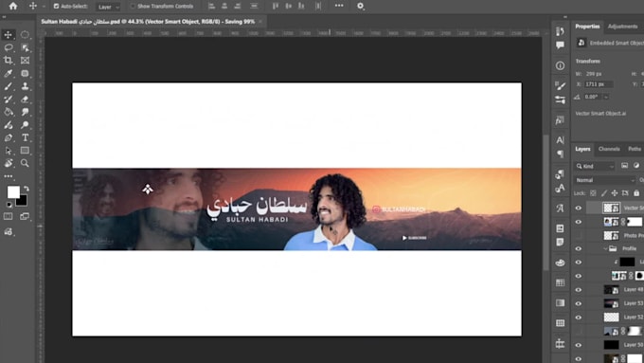Click the background black color swatch

(22, 201)
